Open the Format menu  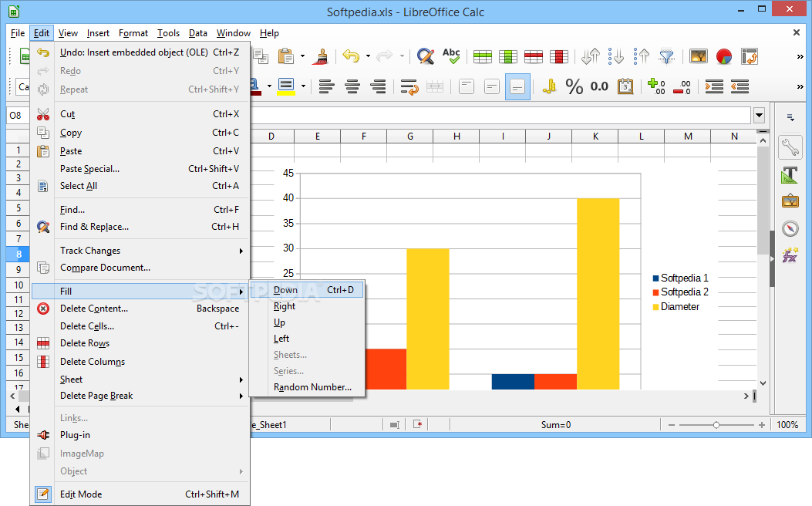133,33
